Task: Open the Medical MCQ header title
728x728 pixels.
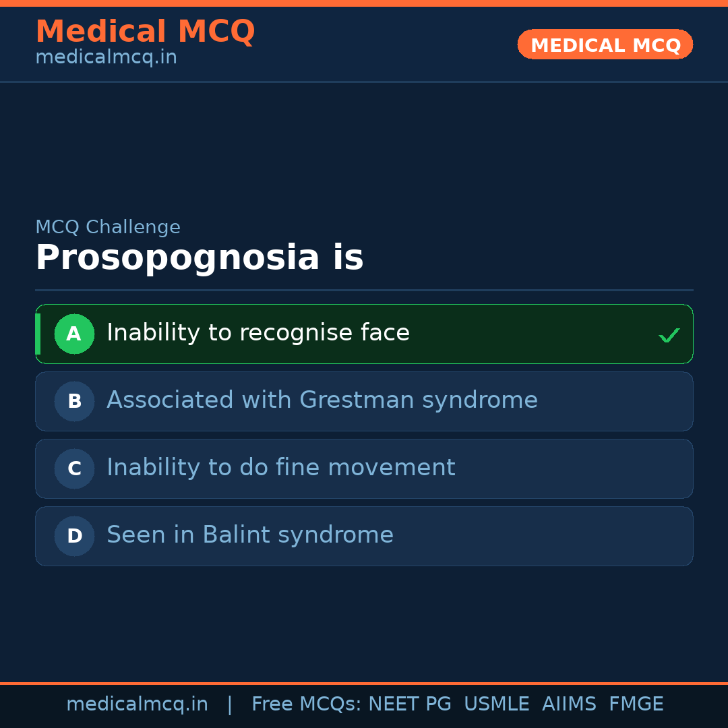Action: pyautogui.click(x=145, y=31)
